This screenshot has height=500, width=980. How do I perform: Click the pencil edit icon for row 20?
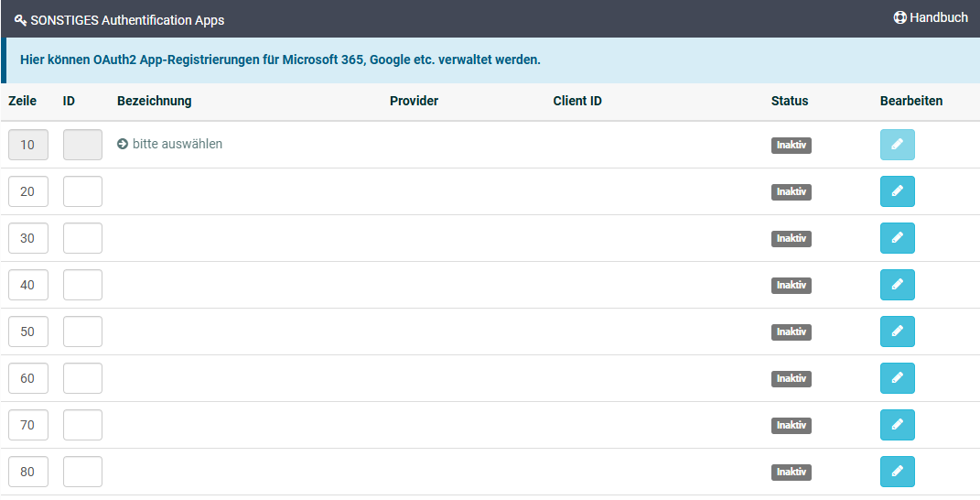(897, 191)
